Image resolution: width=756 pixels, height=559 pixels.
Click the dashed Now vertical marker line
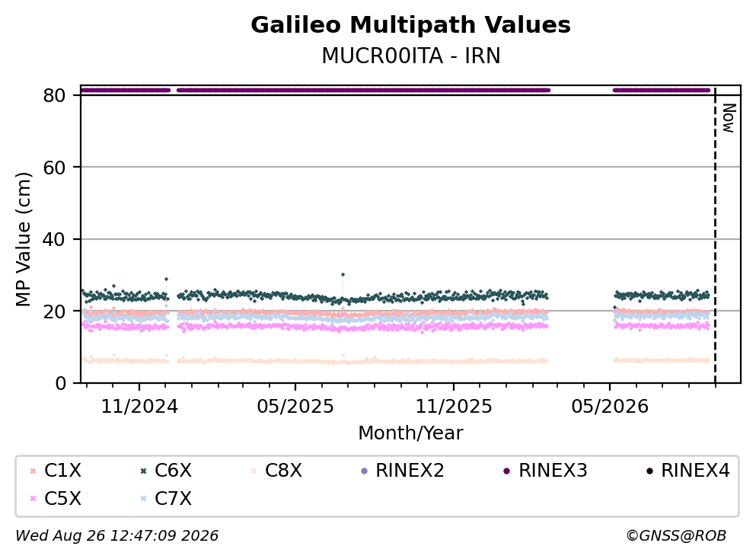pos(715,236)
